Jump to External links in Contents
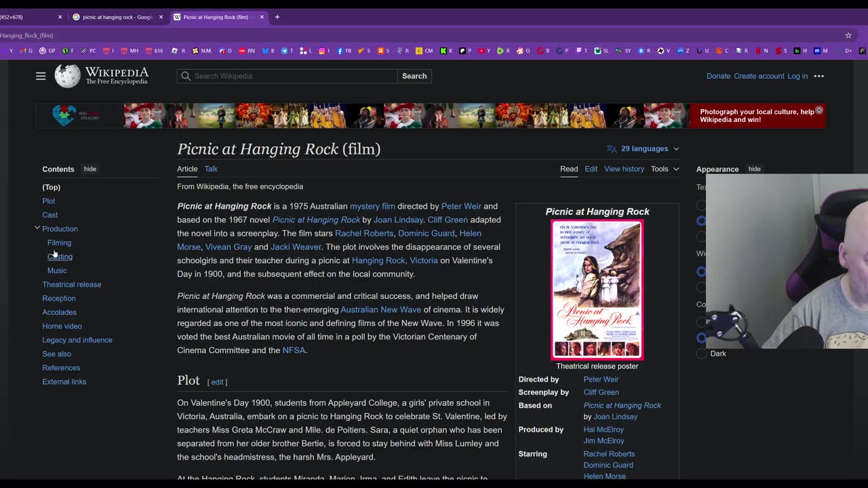Screen dimensions: 868x488 tap(64, 382)
